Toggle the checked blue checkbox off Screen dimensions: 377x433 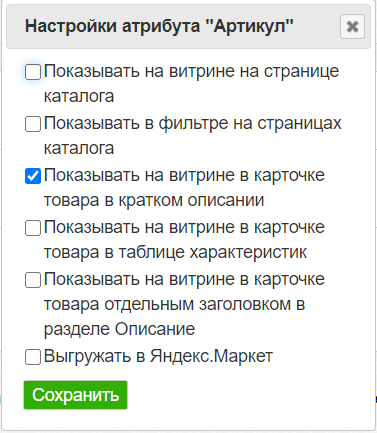(33, 176)
